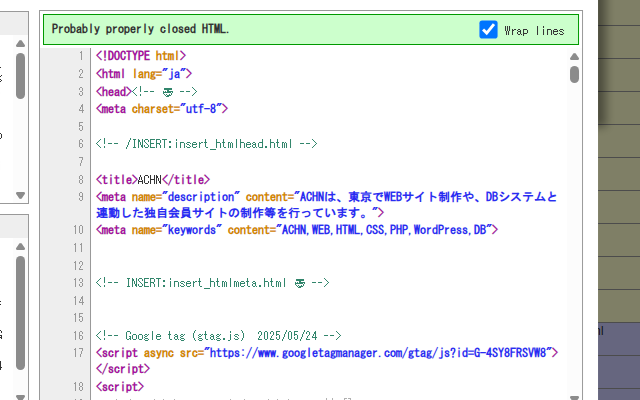Click the /INSERT:insert_htmlhead.html comment line
Screen dimensions: 640x400
coord(207,144)
